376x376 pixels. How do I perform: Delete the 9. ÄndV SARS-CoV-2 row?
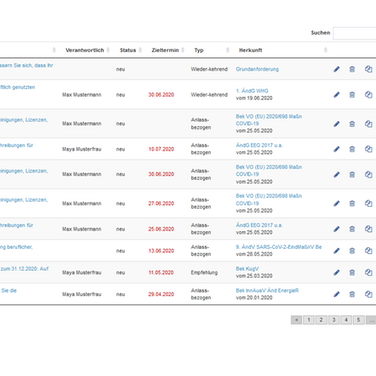[x=352, y=251]
